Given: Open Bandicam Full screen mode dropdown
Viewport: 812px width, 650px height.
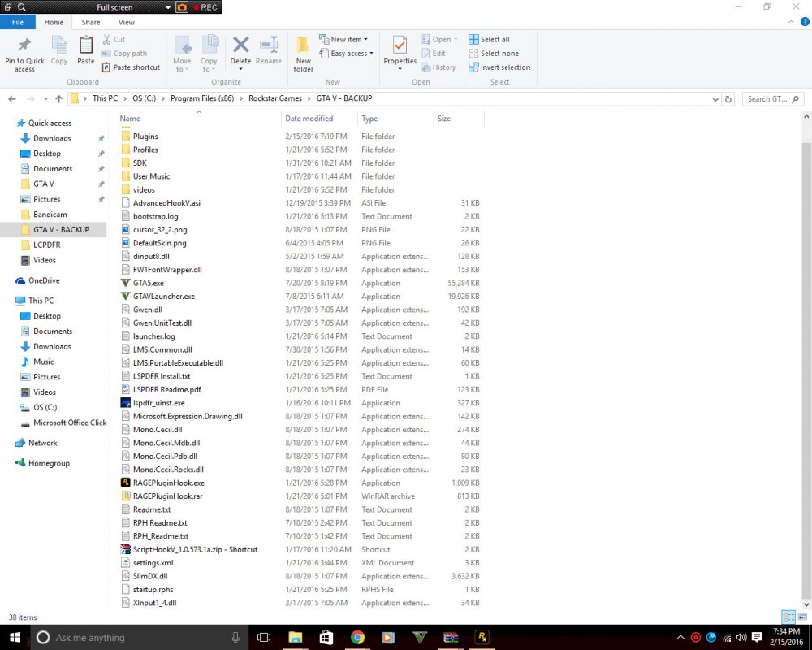Looking at the screenshot, I should 168,7.
